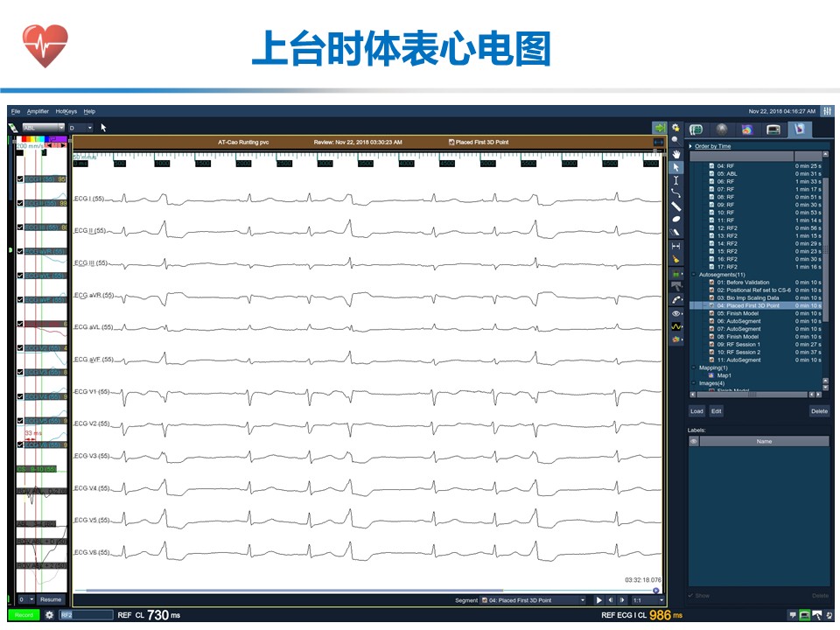Open the D electrode dropdown
The image size is (840, 630).
pos(80,128)
